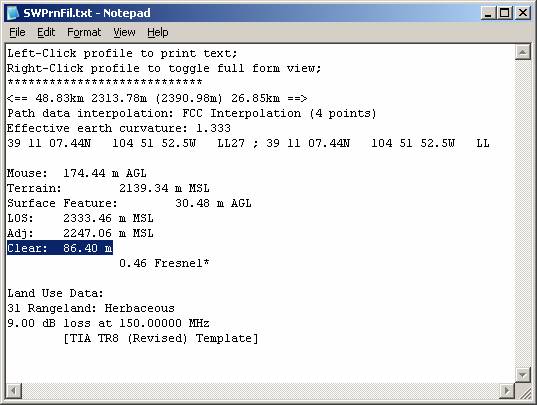Click the Notepad icon in title bar
The image size is (537, 405).
pyautogui.click(x=13, y=13)
